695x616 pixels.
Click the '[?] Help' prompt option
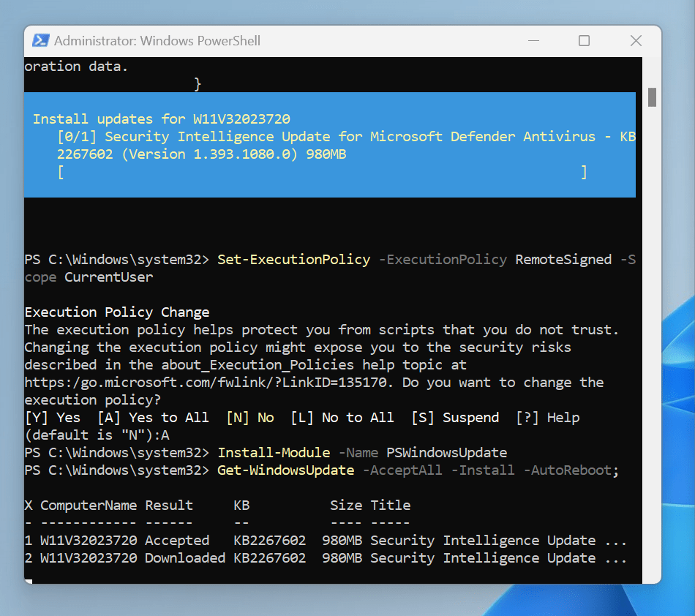point(548,418)
